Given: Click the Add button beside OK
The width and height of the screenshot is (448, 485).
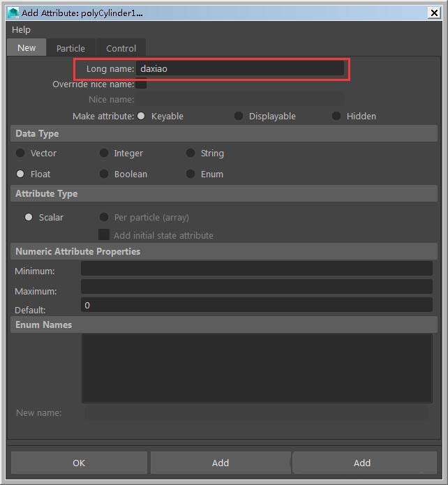Looking at the screenshot, I should (221, 463).
